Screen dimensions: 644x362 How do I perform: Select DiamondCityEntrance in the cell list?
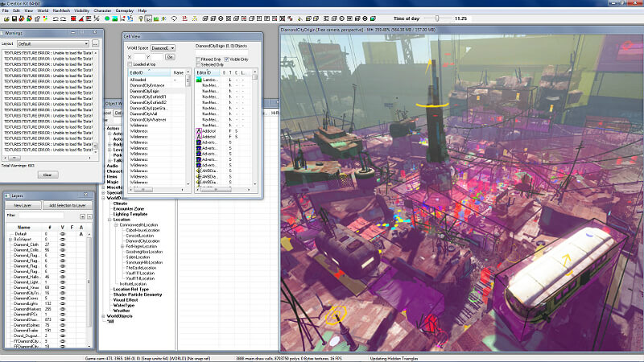click(x=147, y=86)
